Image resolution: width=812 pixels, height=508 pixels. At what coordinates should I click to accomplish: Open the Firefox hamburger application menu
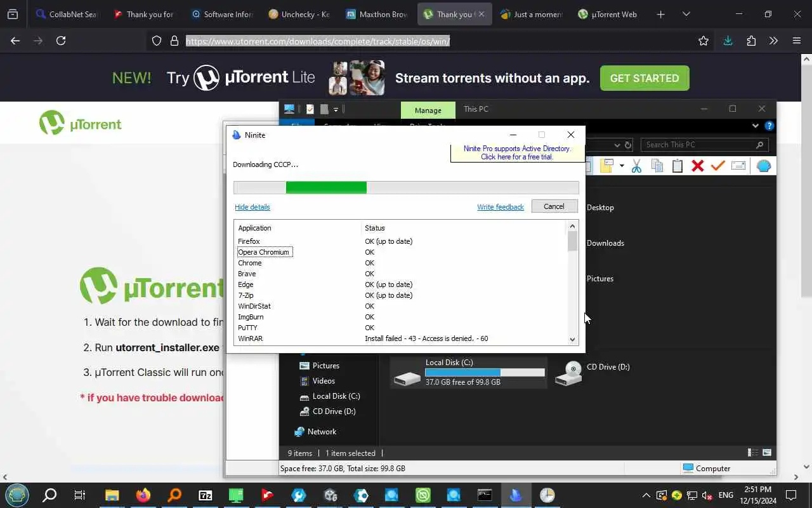(x=797, y=41)
